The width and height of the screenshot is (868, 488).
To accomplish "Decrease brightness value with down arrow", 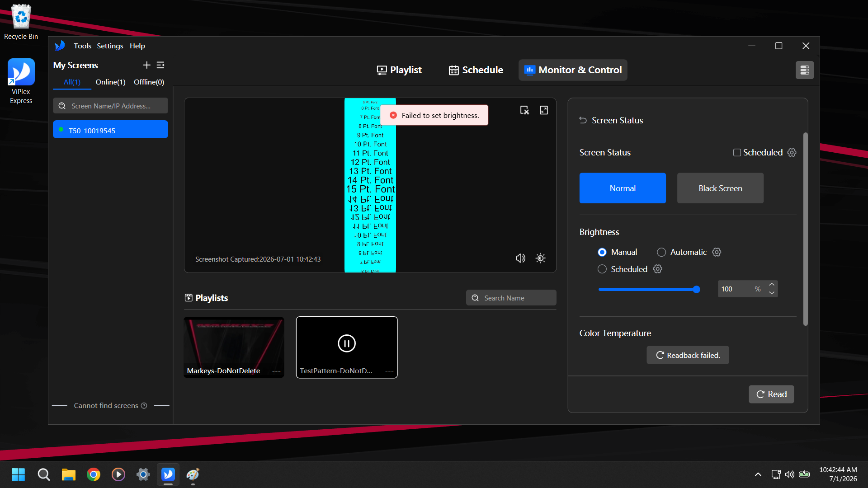I will point(772,293).
